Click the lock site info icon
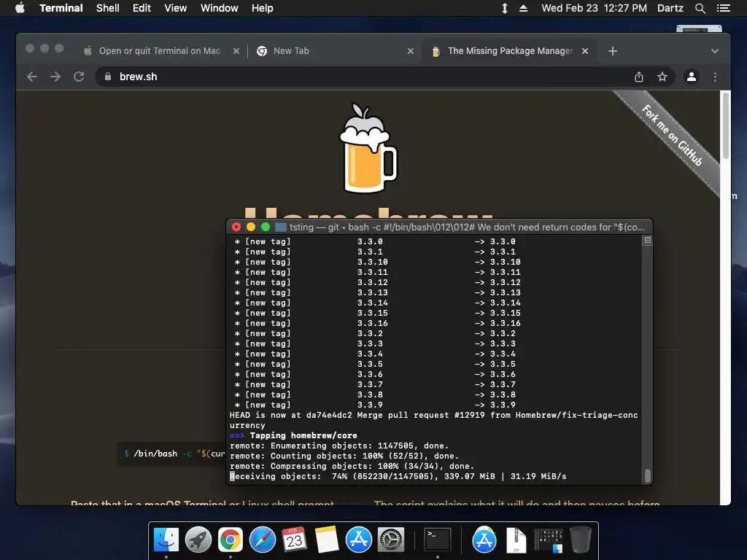This screenshot has height=560, width=747. click(108, 77)
